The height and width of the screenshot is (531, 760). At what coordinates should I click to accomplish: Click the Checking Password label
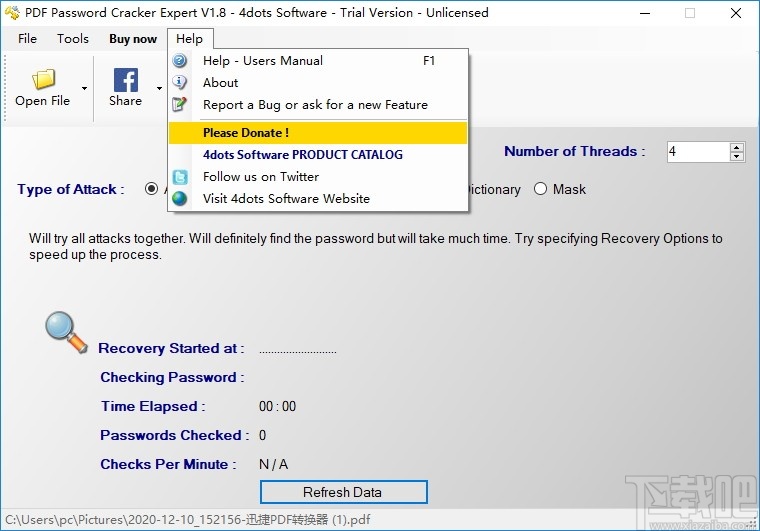(172, 377)
